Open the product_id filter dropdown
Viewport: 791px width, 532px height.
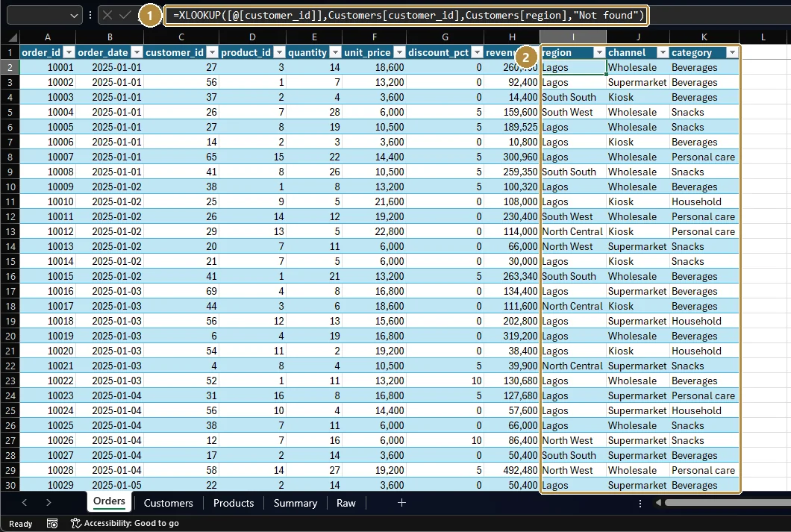280,52
